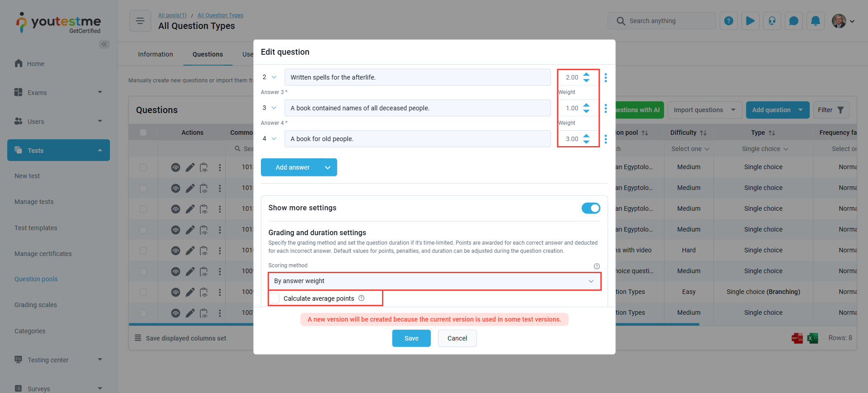Collapse the sidebar with double-chevron icon

point(104,44)
